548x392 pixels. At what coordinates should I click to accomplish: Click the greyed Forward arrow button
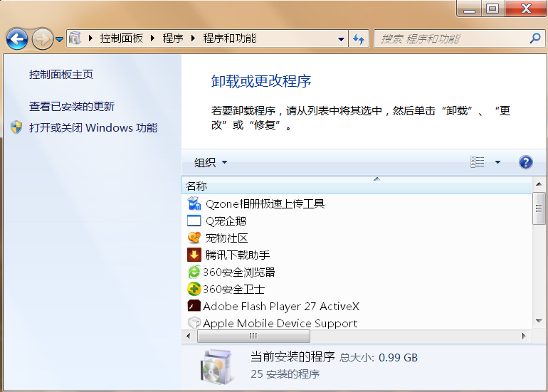point(42,39)
